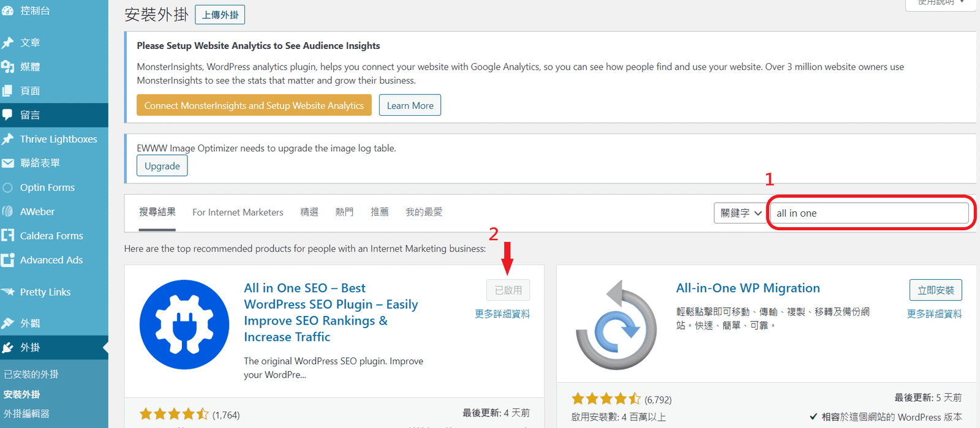The image size is (980, 428).
Task: Click the pin icon beside Thrive Lightboxes
Action: point(7,139)
